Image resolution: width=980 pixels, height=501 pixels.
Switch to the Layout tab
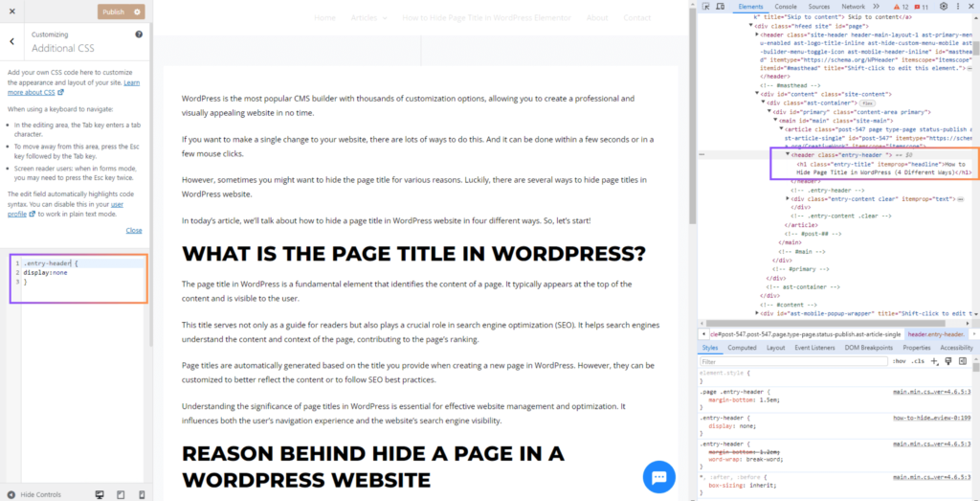coord(775,347)
